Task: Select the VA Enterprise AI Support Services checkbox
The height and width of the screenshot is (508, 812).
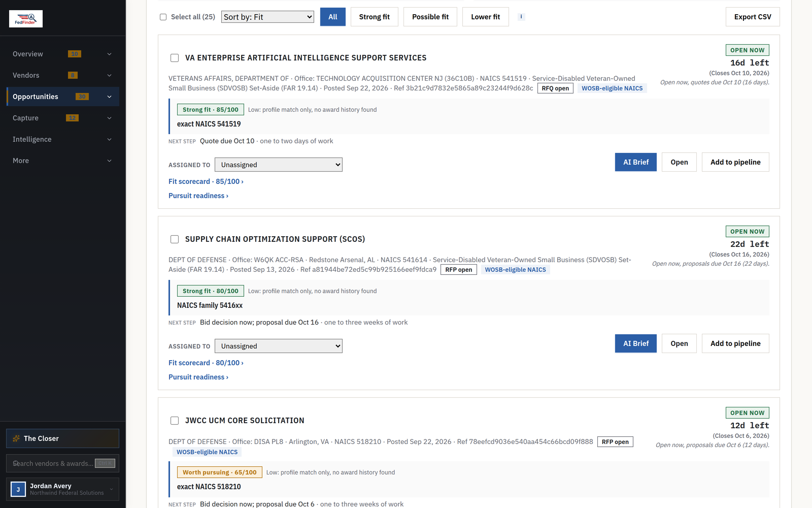Action: click(x=175, y=58)
